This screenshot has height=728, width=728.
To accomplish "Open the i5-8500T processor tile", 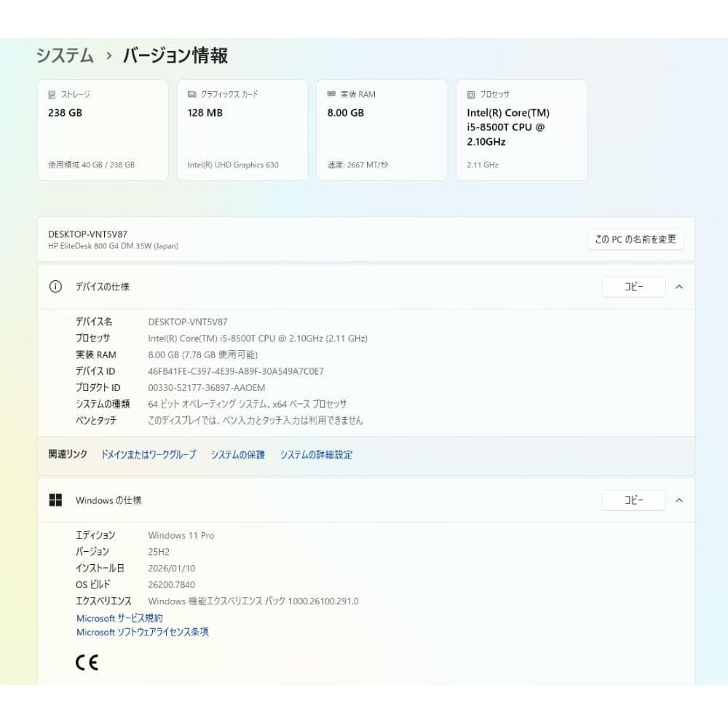I will pos(522,130).
